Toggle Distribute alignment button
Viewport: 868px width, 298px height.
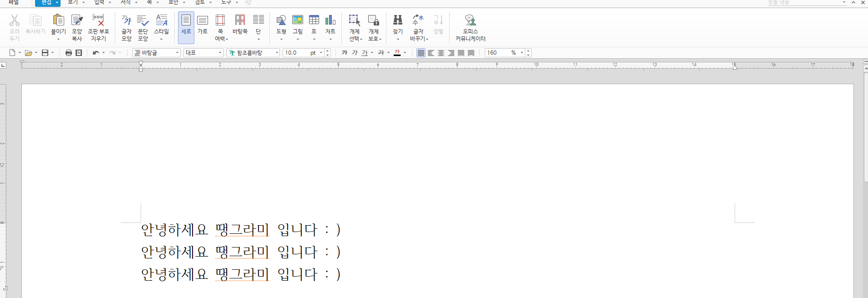point(461,53)
